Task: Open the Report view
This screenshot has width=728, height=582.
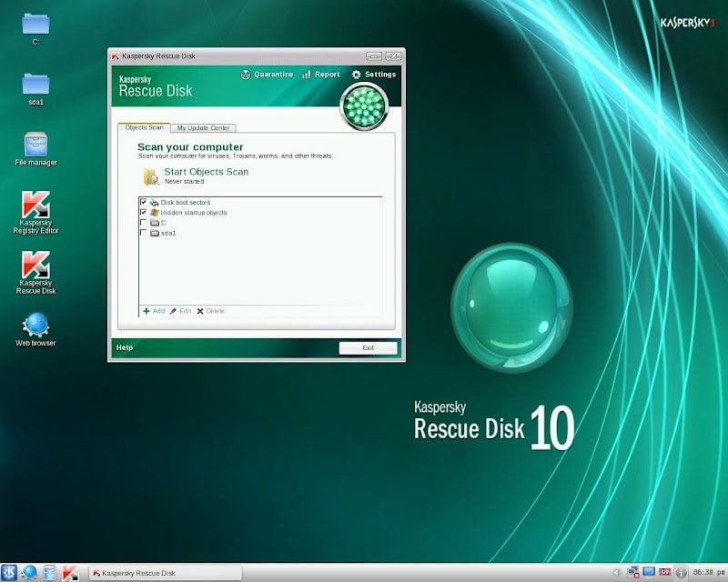Action: (x=321, y=75)
